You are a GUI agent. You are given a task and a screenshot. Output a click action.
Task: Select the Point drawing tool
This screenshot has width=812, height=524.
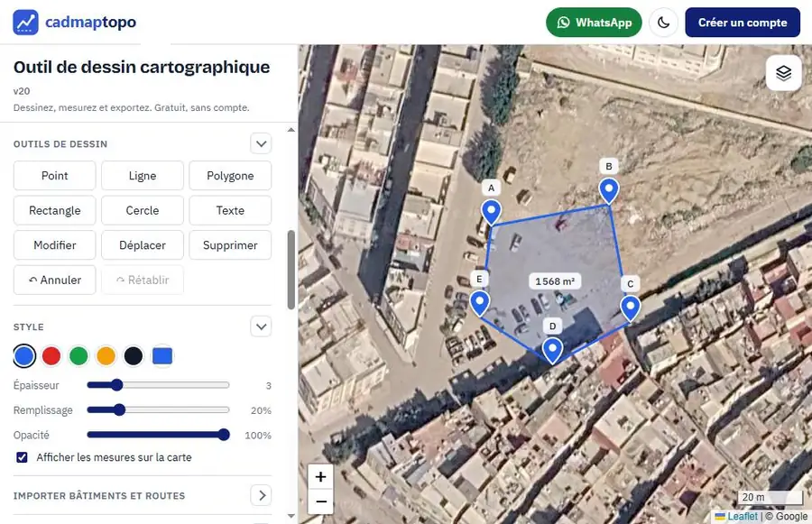[x=54, y=176]
